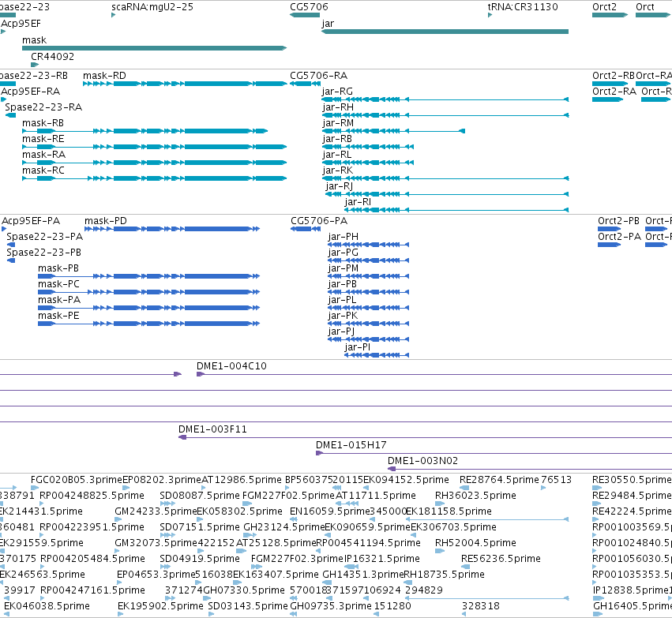Select the mask gene bar
The height and width of the screenshot is (618, 672).
pyautogui.click(x=154, y=48)
